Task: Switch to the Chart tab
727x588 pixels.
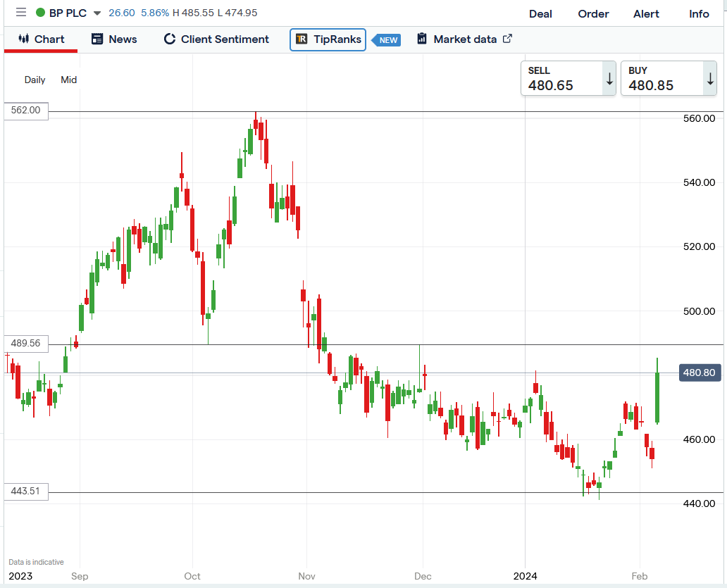Action: [41, 39]
